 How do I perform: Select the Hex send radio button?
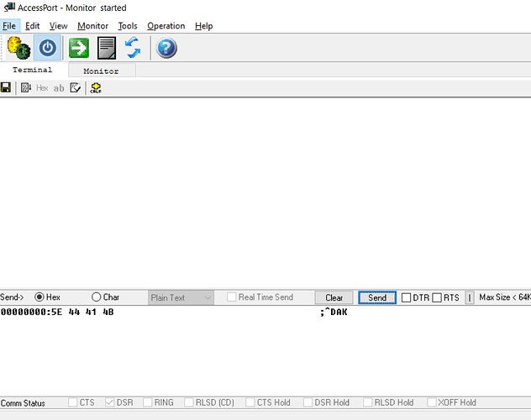pos(39,297)
